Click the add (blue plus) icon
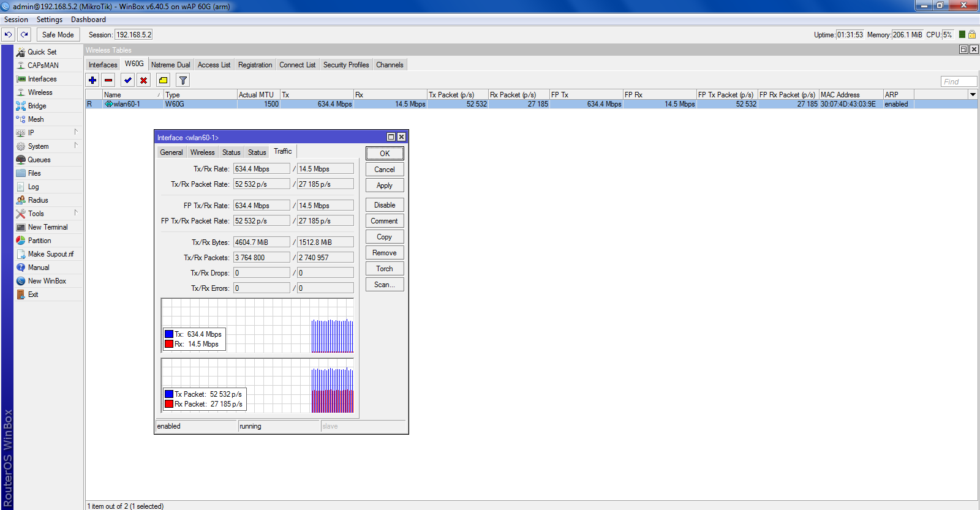Viewport: 980px width, 510px height. point(92,80)
